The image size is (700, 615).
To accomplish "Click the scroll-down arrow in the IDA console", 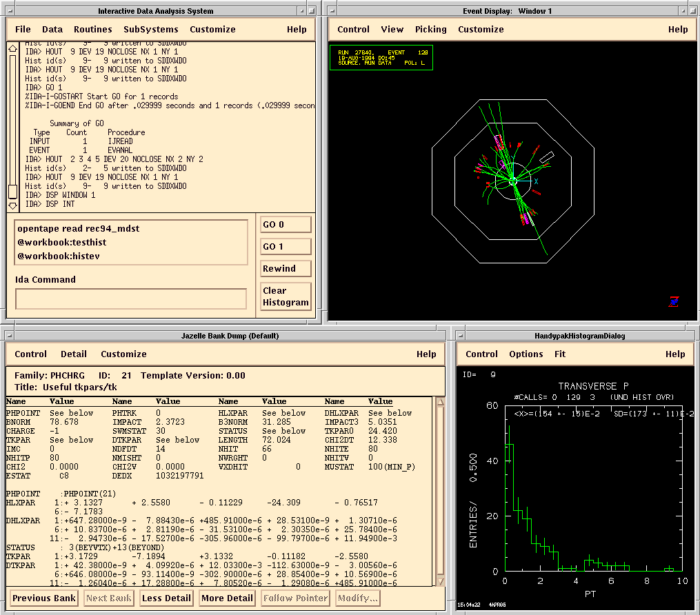I will click(x=12, y=205).
